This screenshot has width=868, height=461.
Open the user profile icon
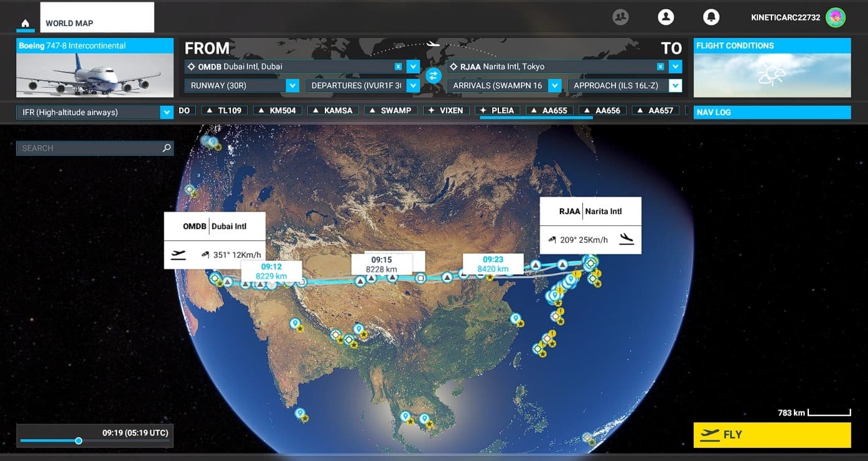[x=666, y=17]
